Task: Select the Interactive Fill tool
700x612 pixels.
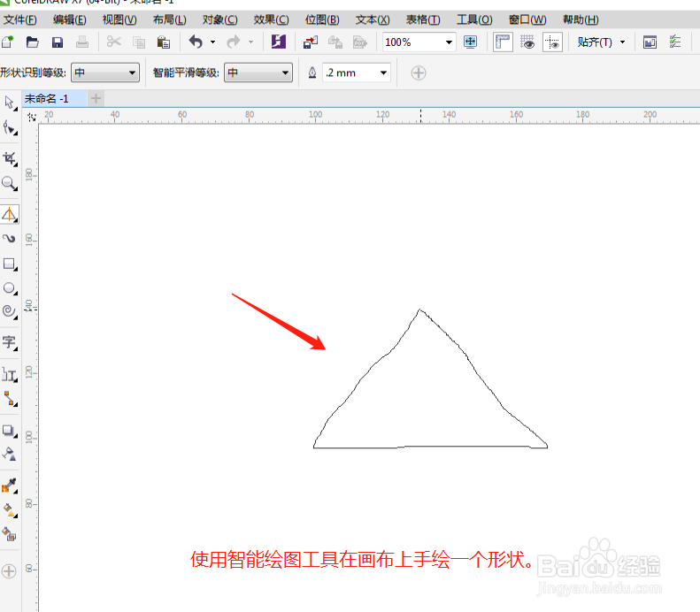Action: tap(10, 509)
